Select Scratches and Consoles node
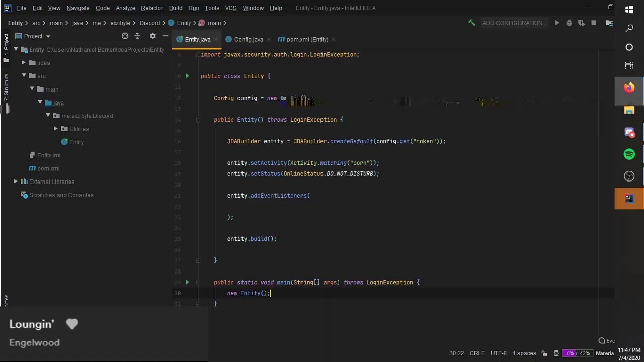This screenshot has width=644, height=362. [x=61, y=195]
